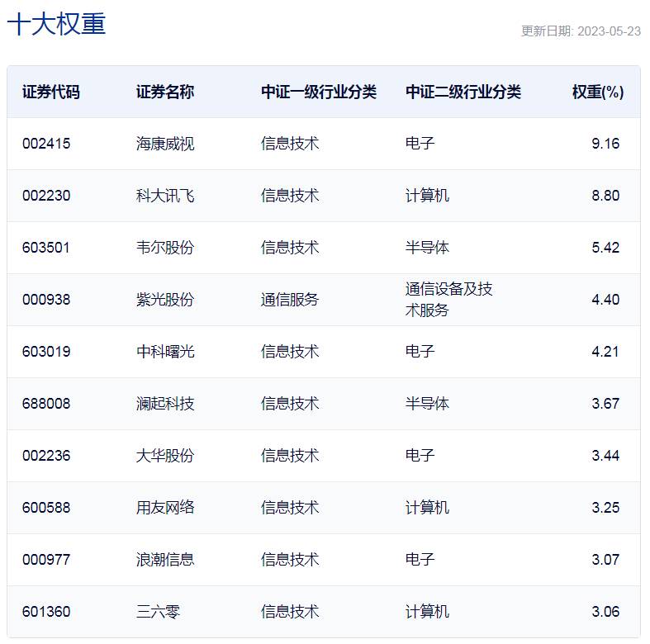Select security name 海康威视
Image resolution: width=650 pixels, height=644 pixels.
pyautogui.click(x=165, y=144)
